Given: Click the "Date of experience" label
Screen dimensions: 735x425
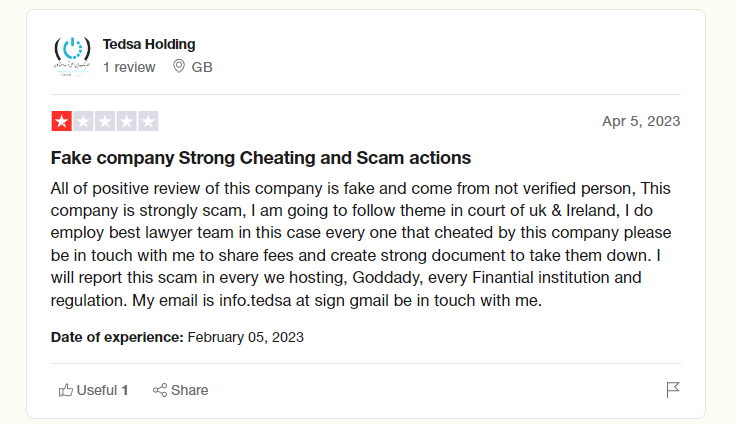Looking at the screenshot, I should [x=117, y=337].
